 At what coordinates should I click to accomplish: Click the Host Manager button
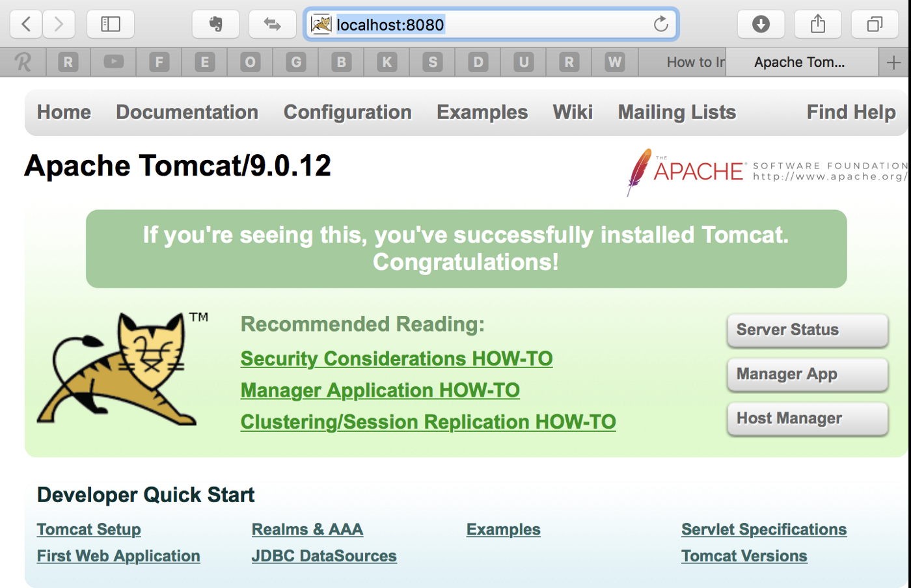coord(808,418)
